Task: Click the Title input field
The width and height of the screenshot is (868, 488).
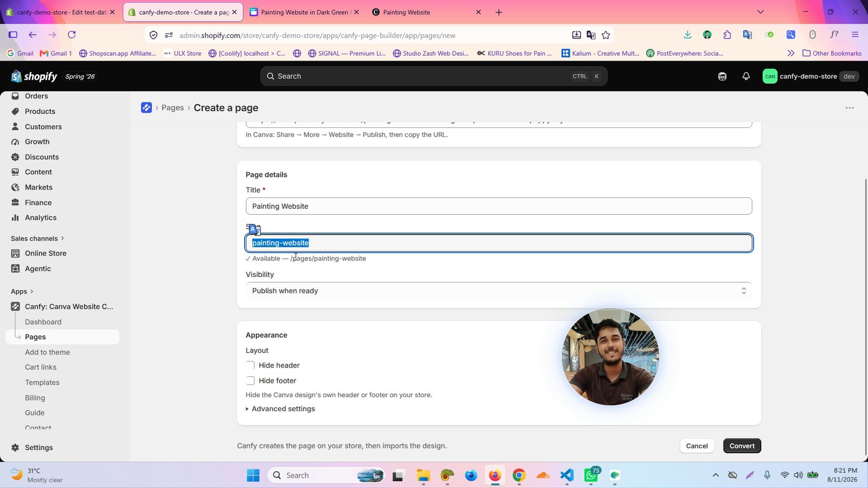Action: (499, 206)
